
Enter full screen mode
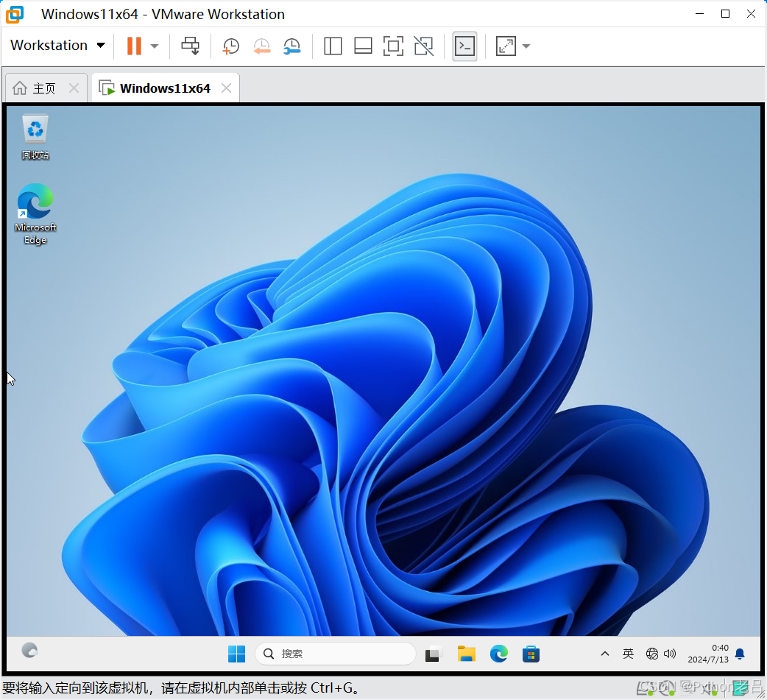[393, 46]
